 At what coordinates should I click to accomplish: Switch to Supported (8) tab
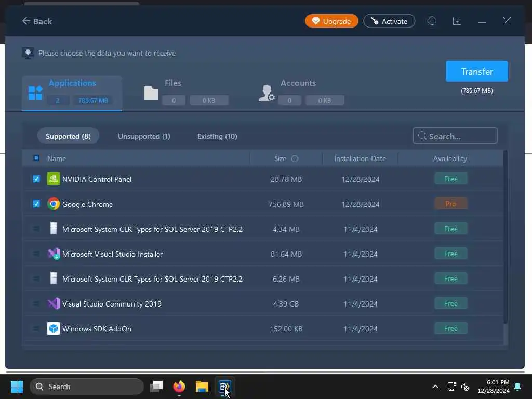[x=68, y=136]
